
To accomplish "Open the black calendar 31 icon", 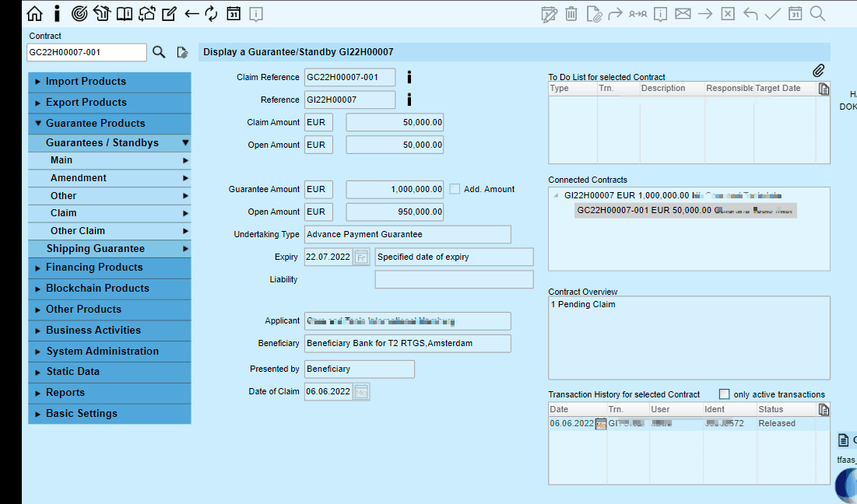I will pyautogui.click(x=234, y=14).
